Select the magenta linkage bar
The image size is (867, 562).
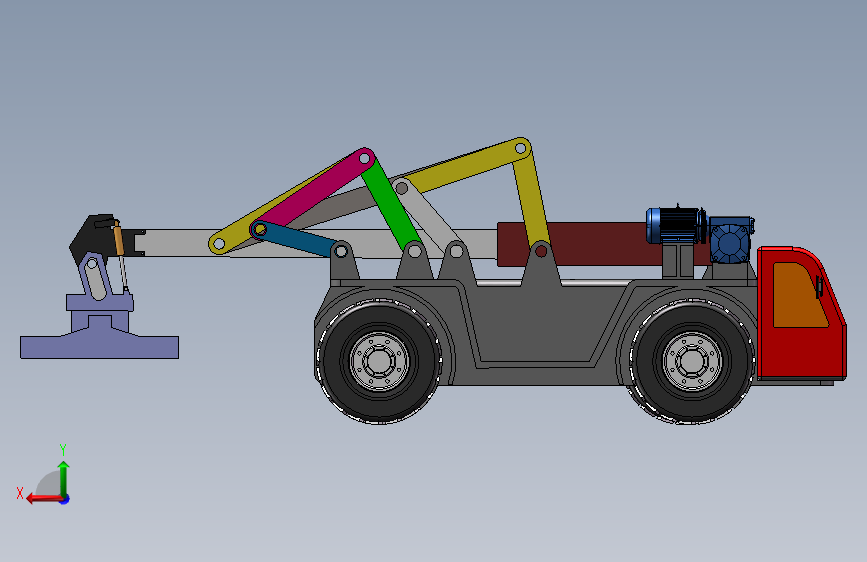tap(313, 192)
